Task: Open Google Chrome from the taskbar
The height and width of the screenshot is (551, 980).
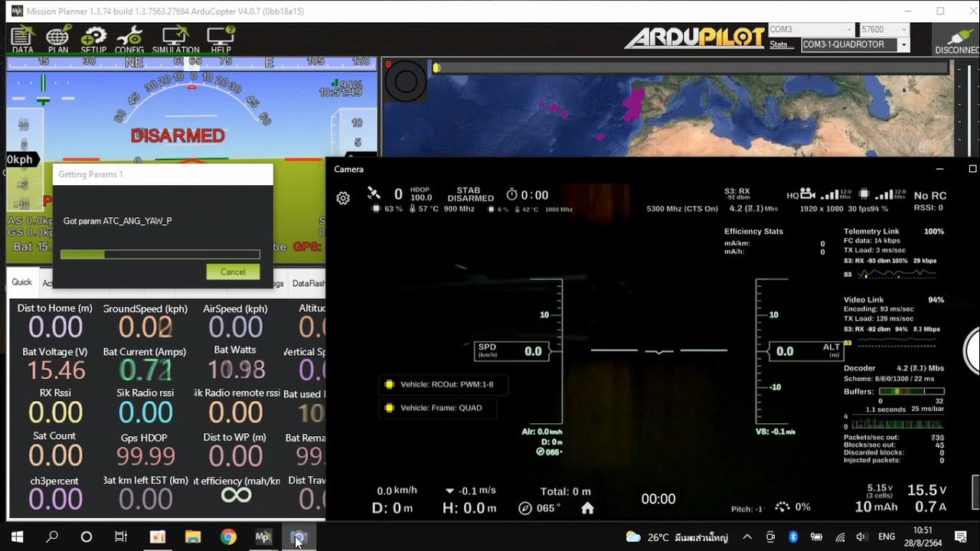Action: [x=228, y=536]
